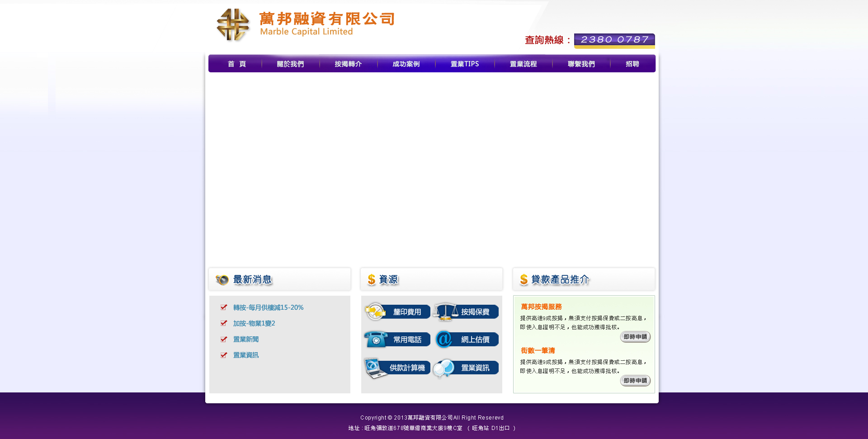Click the checkmark beside 加按-物業1變2
This screenshot has height=439, width=868.
(x=224, y=323)
